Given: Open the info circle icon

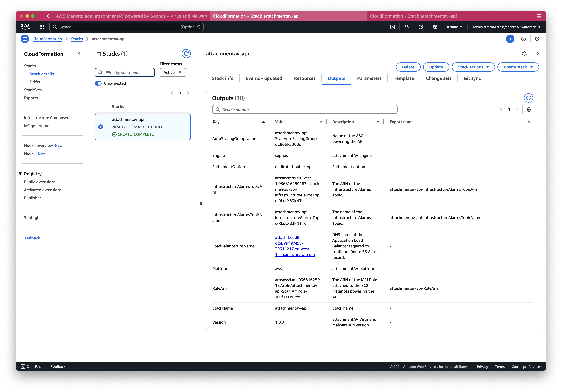Looking at the screenshot, I should point(524,39).
